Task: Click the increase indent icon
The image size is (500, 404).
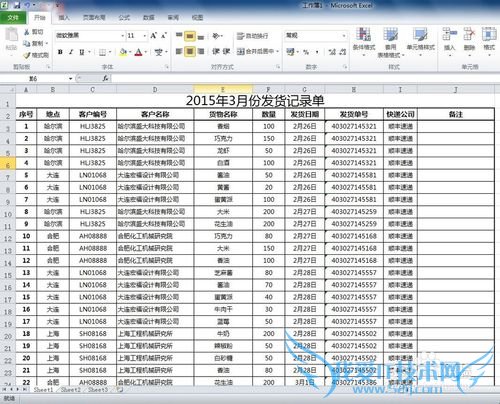Action: coord(227,51)
